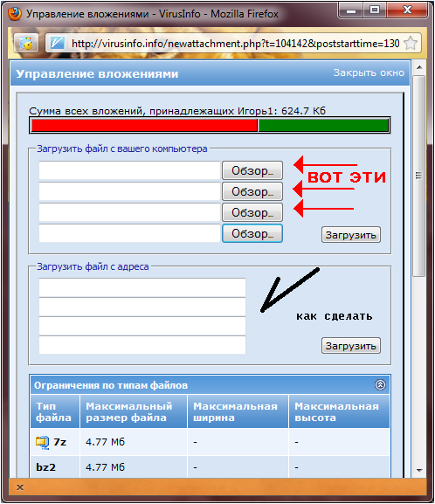The width and height of the screenshot is (435, 504).
Task: Click the "Максимальная высота" column header
Action: coord(339,411)
